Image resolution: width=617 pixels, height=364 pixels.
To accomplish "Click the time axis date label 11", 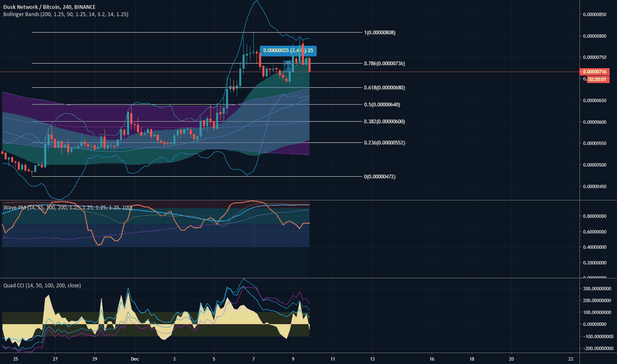I will click(333, 359).
